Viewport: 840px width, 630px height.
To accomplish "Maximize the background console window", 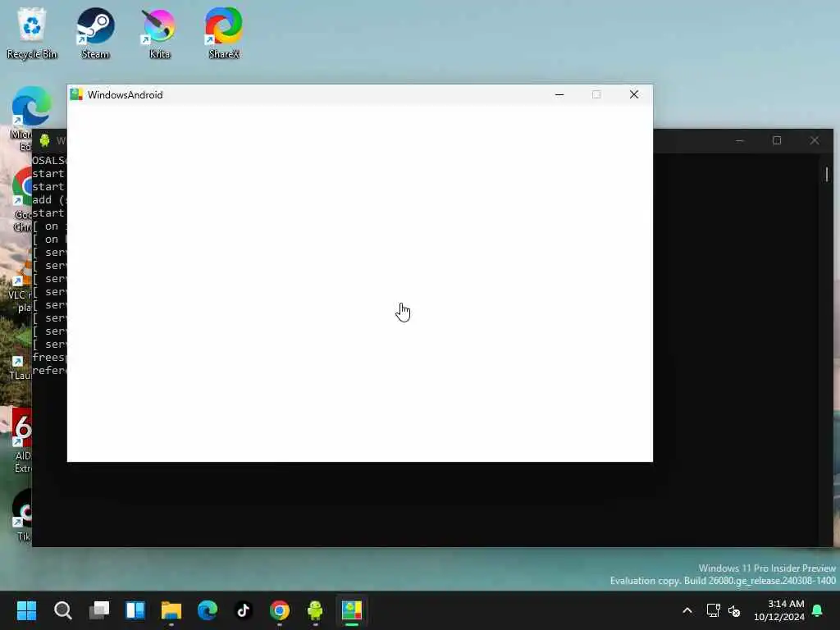I will (777, 141).
